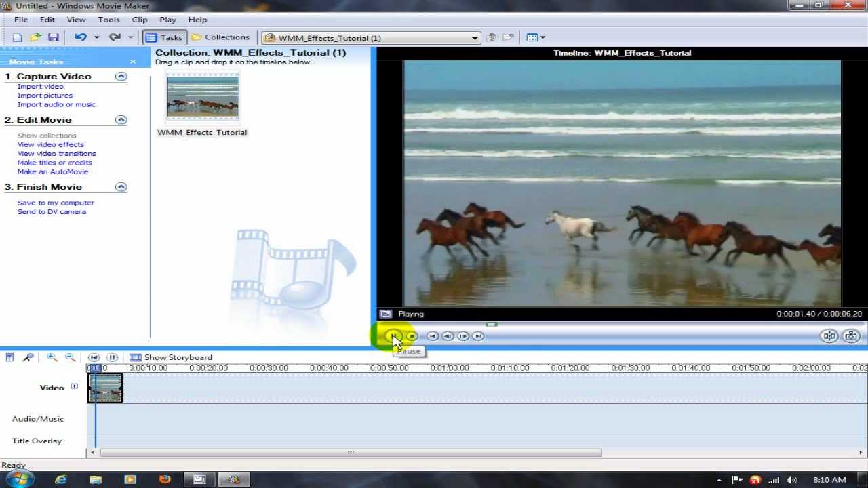Split the clip at the current frame
The height and width of the screenshot is (488, 868).
(829, 336)
